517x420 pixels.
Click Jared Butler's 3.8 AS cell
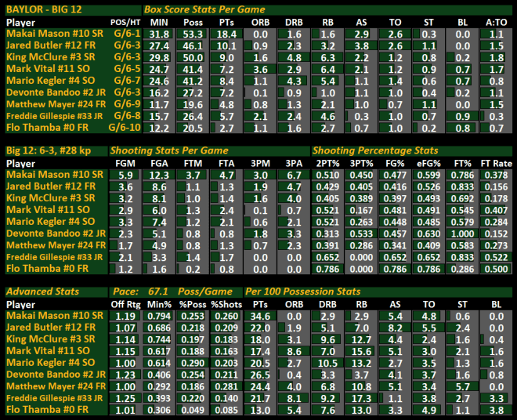tap(361, 46)
